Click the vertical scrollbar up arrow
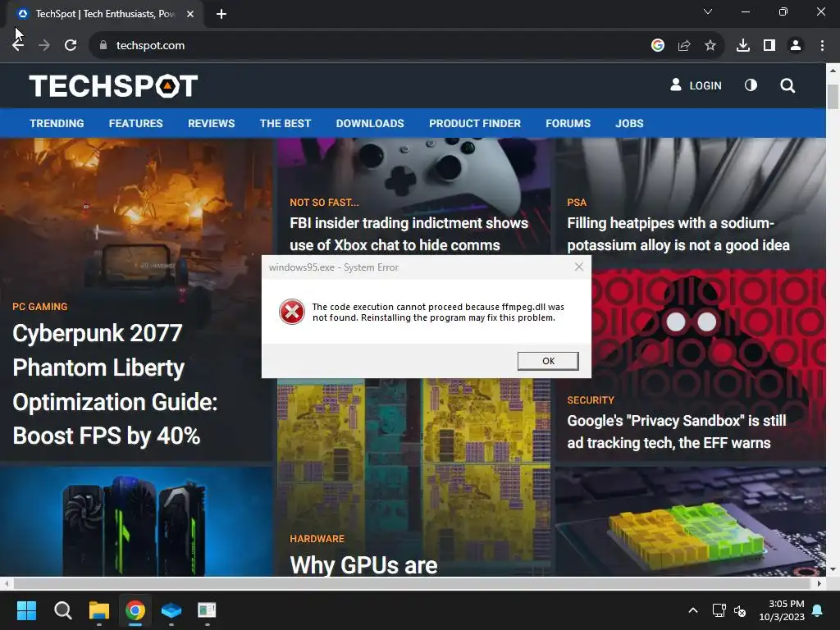The height and width of the screenshot is (630, 840). click(833, 71)
